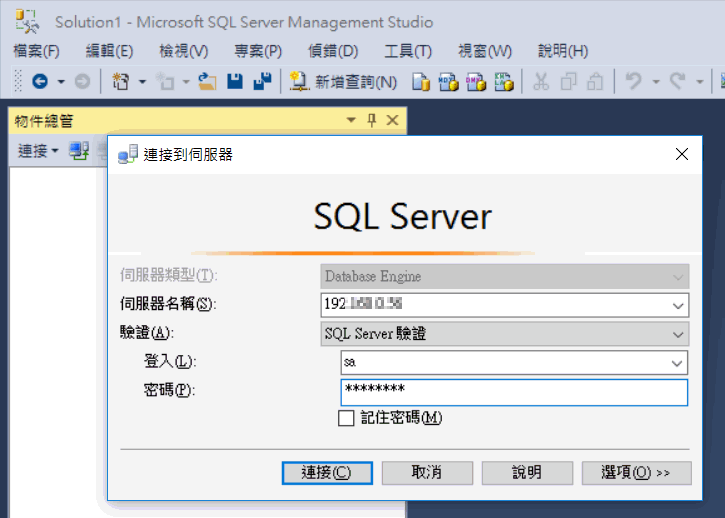
Task: Click the toolbar drag handle grip
Action: pyautogui.click(x=18, y=81)
